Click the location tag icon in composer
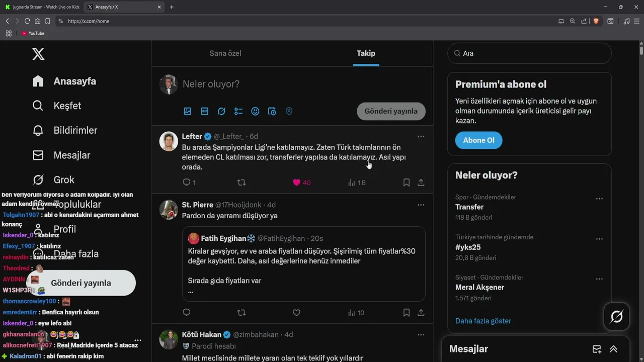The width and height of the screenshot is (644, 362). click(289, 111)
